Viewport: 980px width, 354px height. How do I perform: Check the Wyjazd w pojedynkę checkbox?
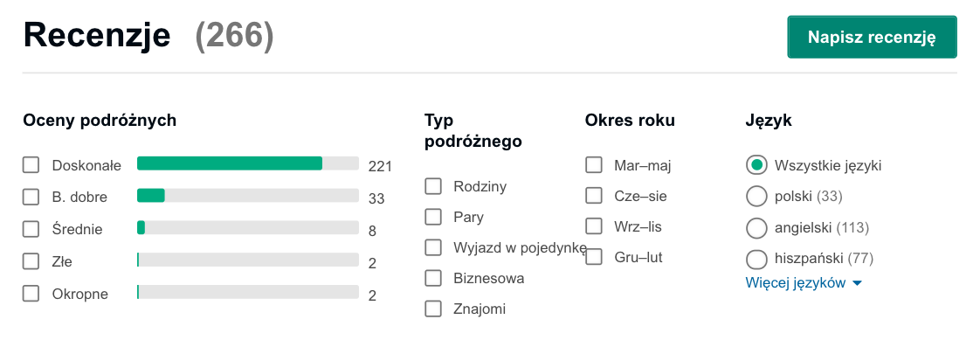pyautogui.click(x=433, y=247)
